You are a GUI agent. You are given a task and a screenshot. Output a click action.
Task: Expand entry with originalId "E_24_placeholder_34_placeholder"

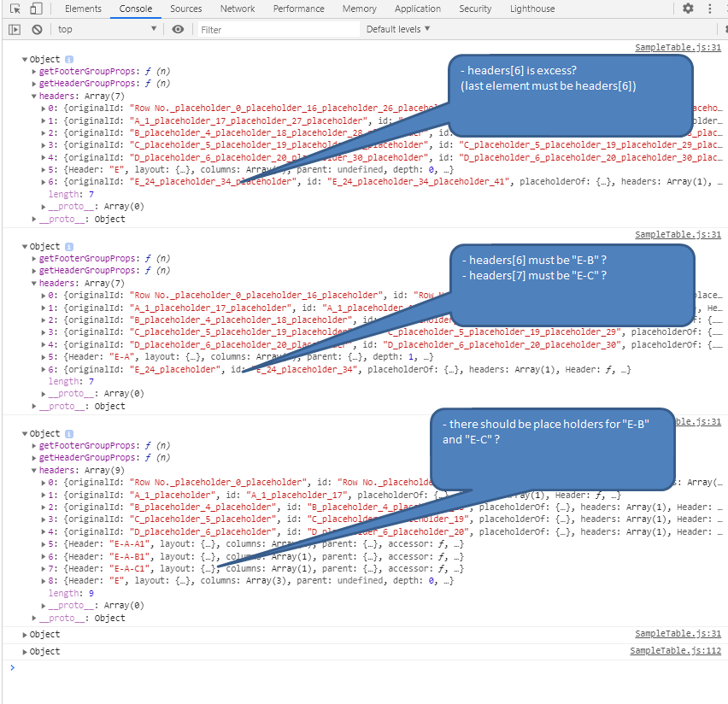point(44,182)
